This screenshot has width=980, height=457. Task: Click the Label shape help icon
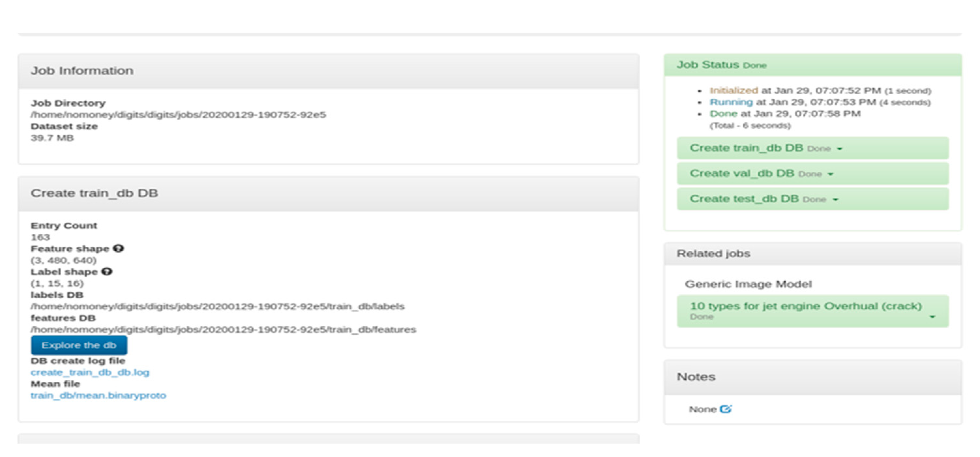(x=107, y=272)
